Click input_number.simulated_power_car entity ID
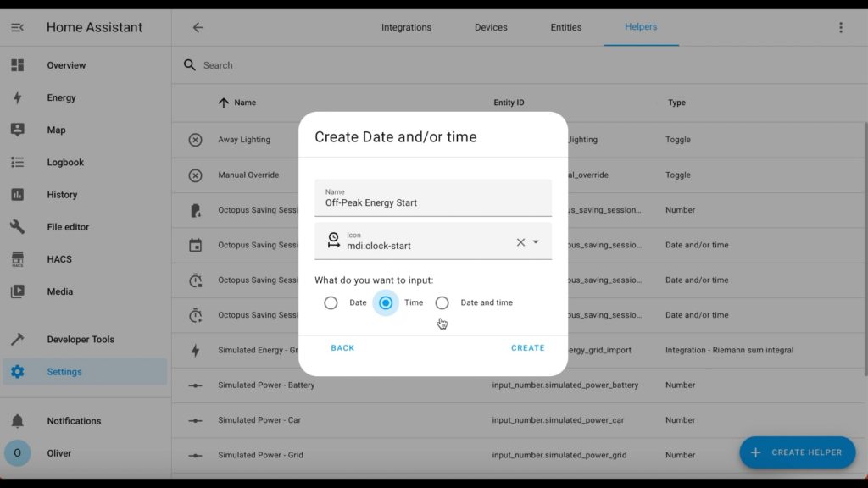 (x=558, y=420)
